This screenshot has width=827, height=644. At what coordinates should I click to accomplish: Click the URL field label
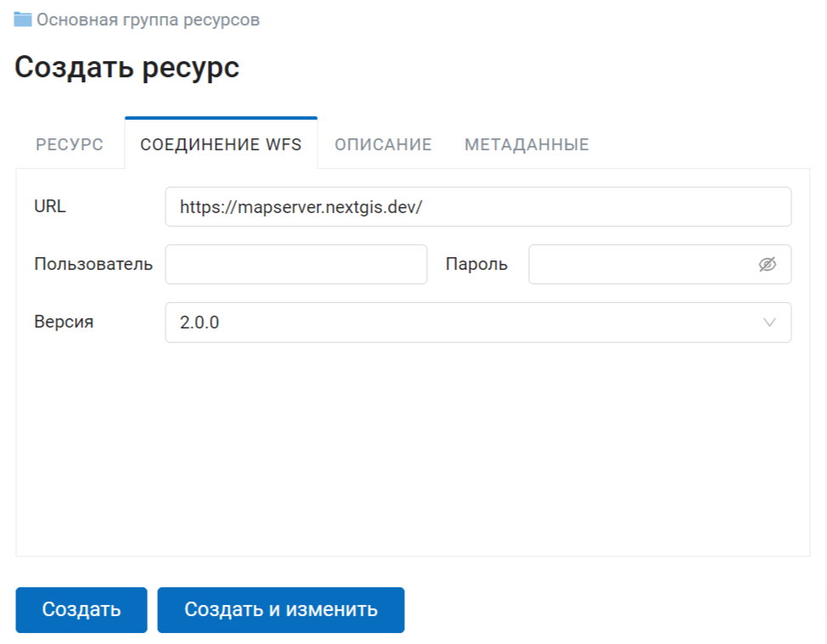50,206
